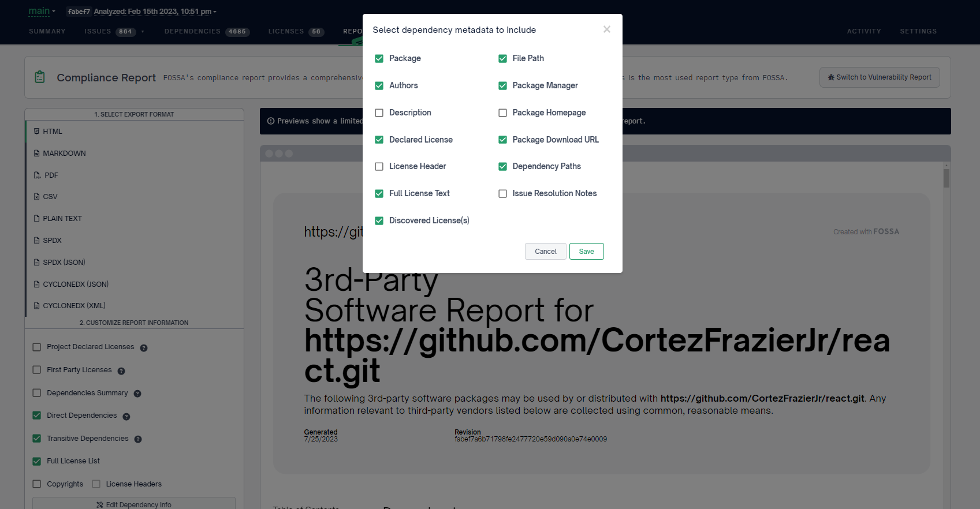Toggle Package Manager checkbox
This screenshot has width=980, height=509.
click(502, 85)
